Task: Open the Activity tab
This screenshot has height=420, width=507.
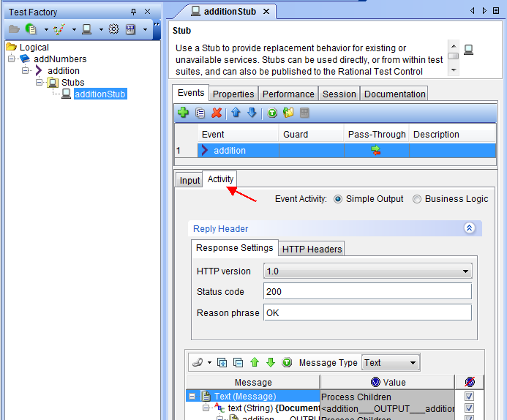Action: click(x=220, y=179)
